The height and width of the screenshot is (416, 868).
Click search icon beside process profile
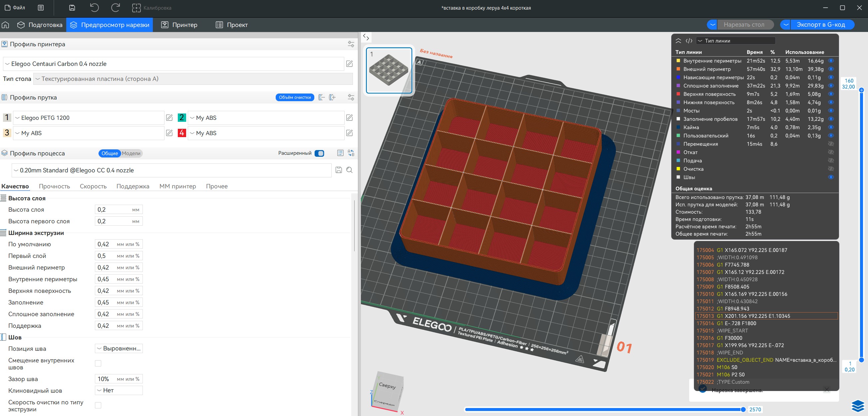click(349, 170)
